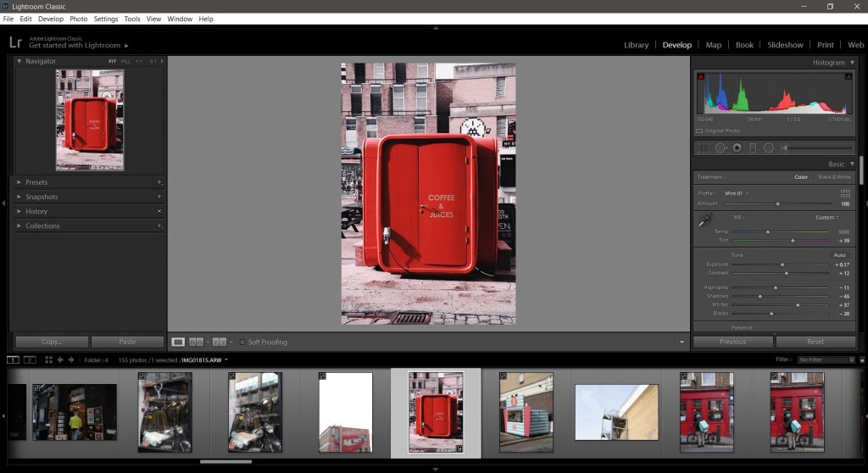This screenshot has height=473, width=868.
Task: Switch Treatment to Black & White
Action: tap(833, 177)
